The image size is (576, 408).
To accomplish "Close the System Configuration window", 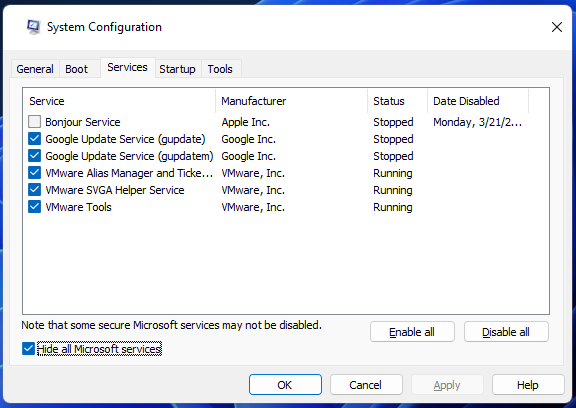I will point(557,27).
